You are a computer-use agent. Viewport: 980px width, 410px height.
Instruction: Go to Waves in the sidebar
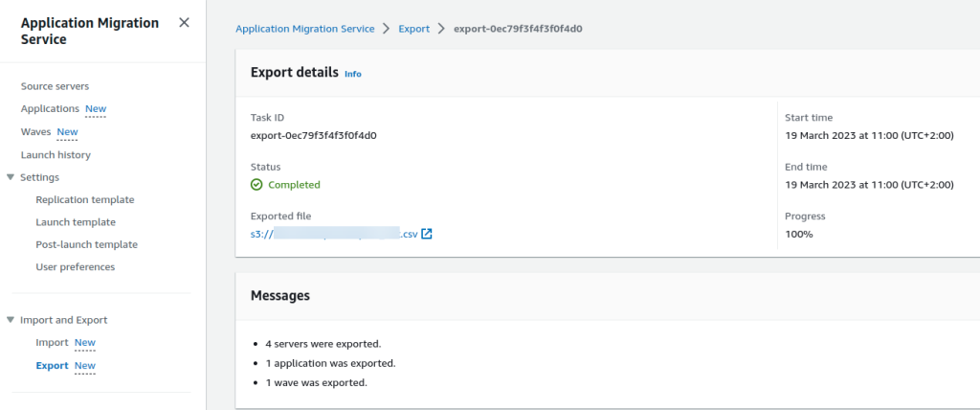(x=35, y=132)
